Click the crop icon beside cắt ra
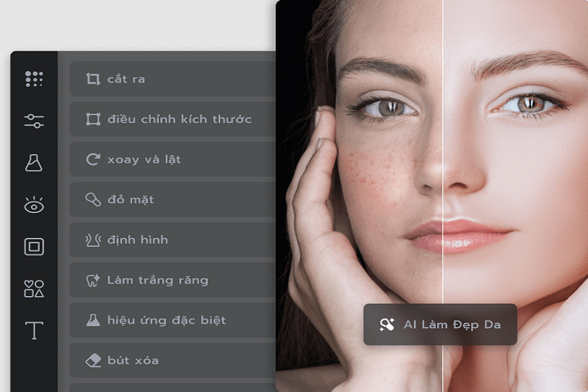 [93, 79]
